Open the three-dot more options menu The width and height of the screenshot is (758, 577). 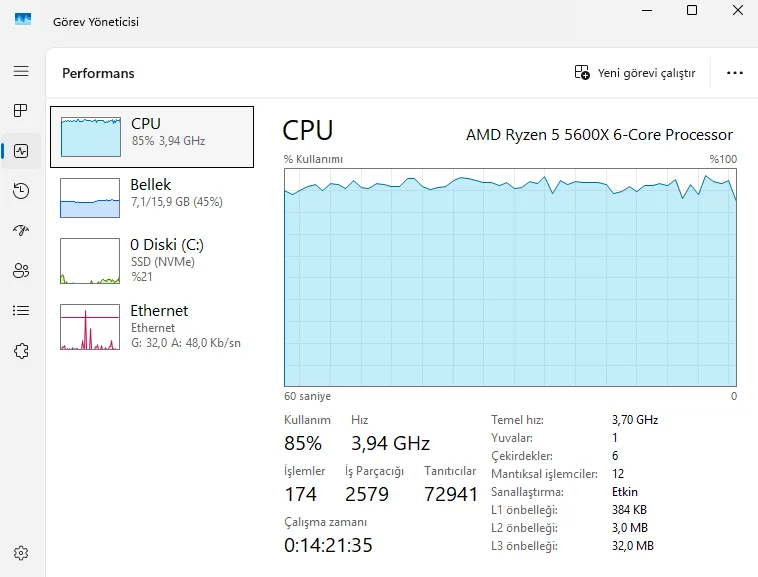click(x=734, y=73)
